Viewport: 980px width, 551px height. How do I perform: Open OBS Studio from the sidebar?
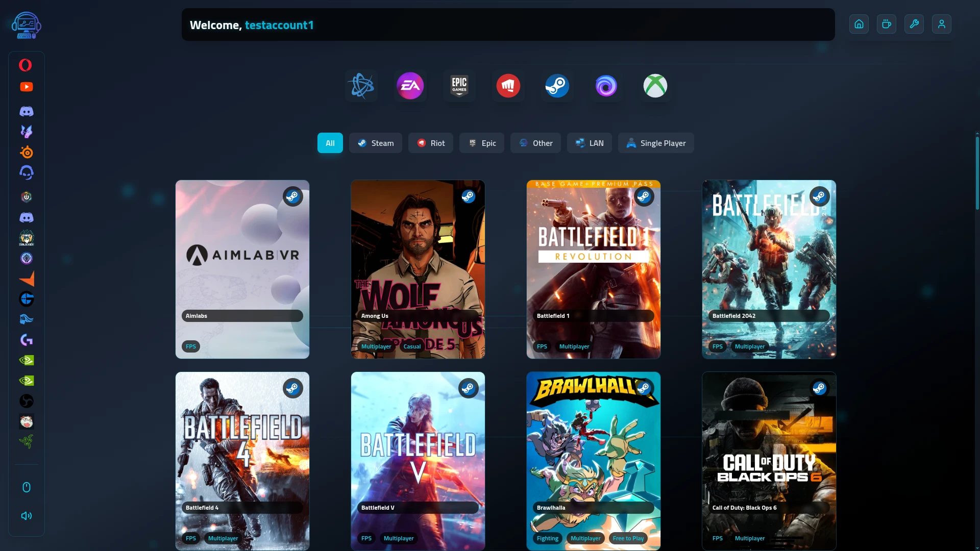click(x=27, y=401)
